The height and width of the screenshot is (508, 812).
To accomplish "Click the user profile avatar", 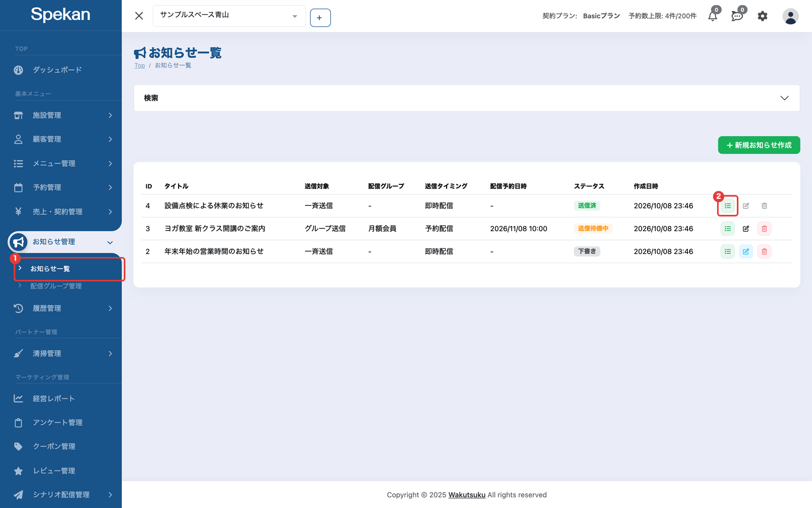I will pyautogui.click(x=790, y=16).
